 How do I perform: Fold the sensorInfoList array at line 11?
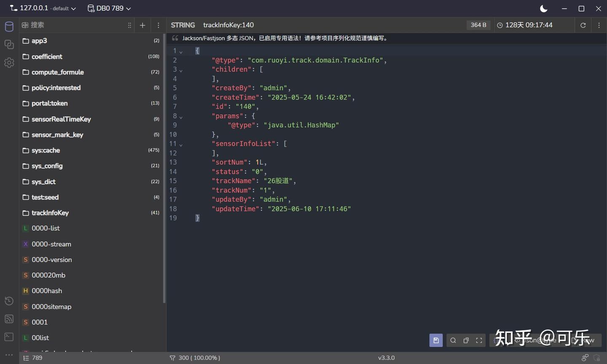(181, 145)
